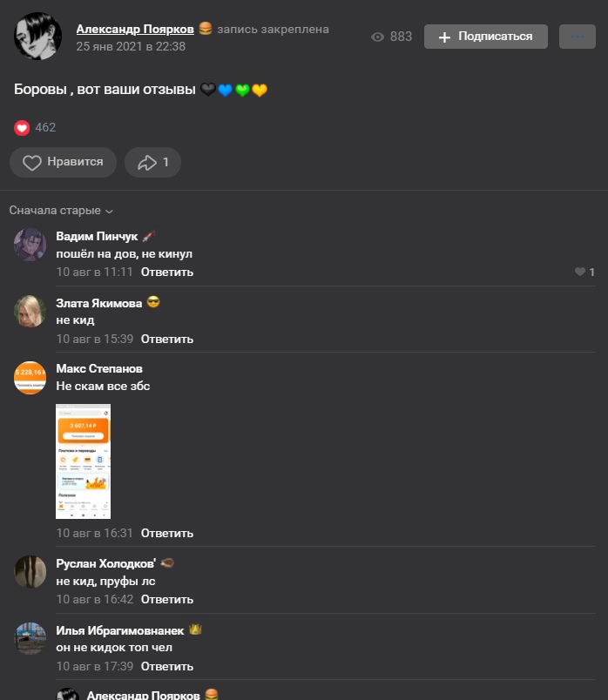Click the Подписаться subscribe button

(485, 37)
